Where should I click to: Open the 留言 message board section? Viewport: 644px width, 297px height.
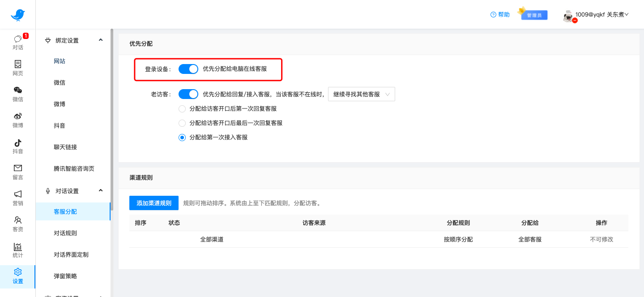click(x=17, y=172)
